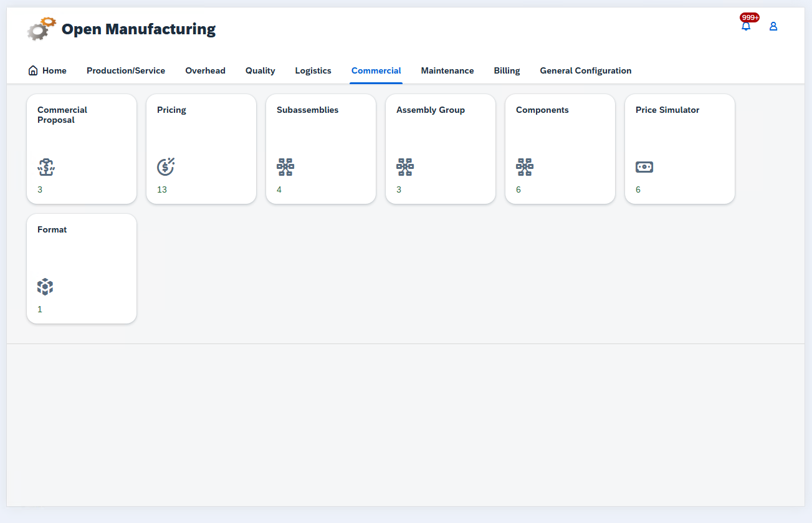Click the Open Manufacturing gears logo
Image resolution: width=812 pixels, height=523 pixels.
click(42, 29)
